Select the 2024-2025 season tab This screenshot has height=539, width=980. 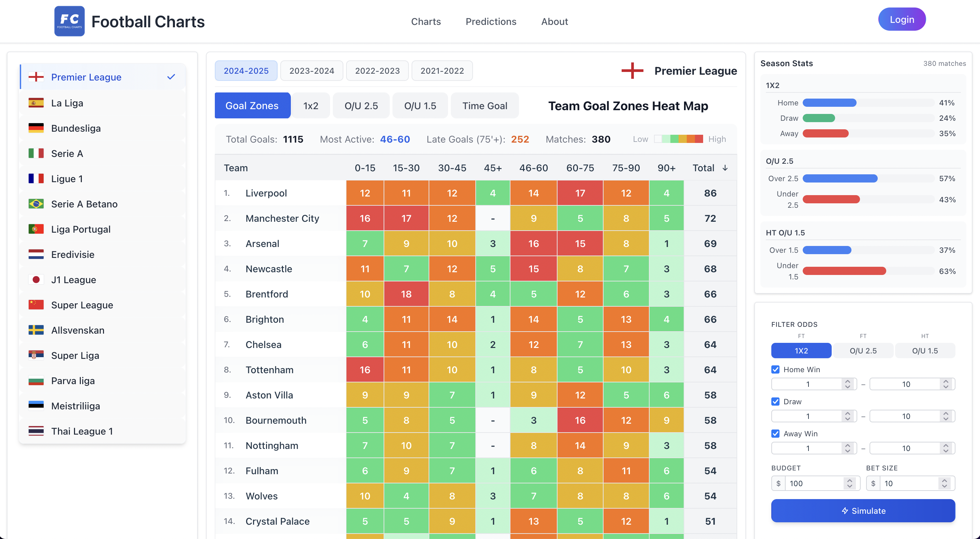point(246,71)
